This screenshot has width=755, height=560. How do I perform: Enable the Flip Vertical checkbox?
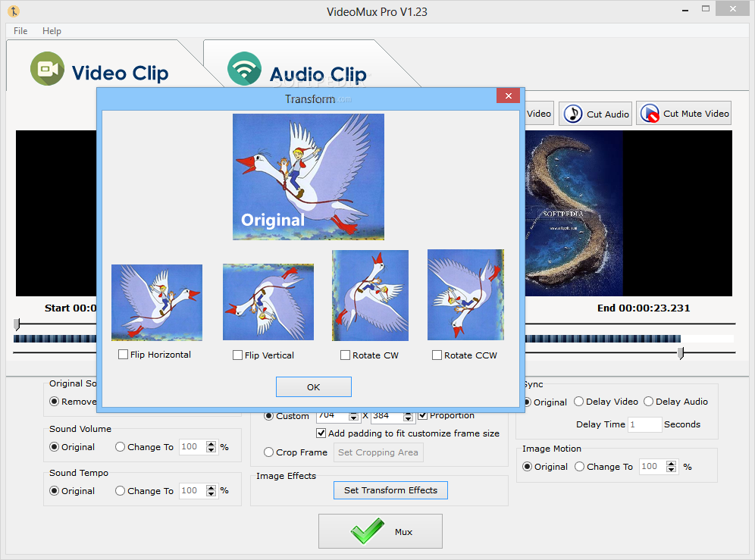(237, 355)
